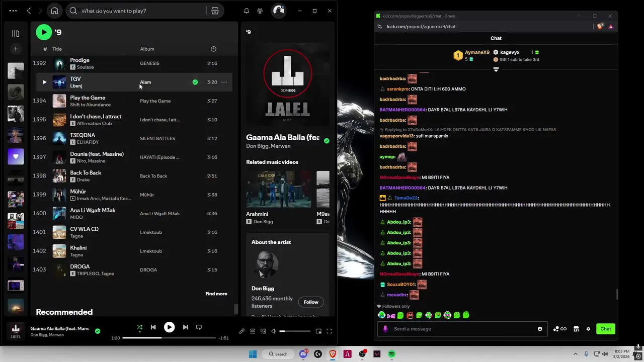Show hidden system tray icons chevron
Image resolution: width=644 pixels, height=362 pixels.
(x=575, y=354)
